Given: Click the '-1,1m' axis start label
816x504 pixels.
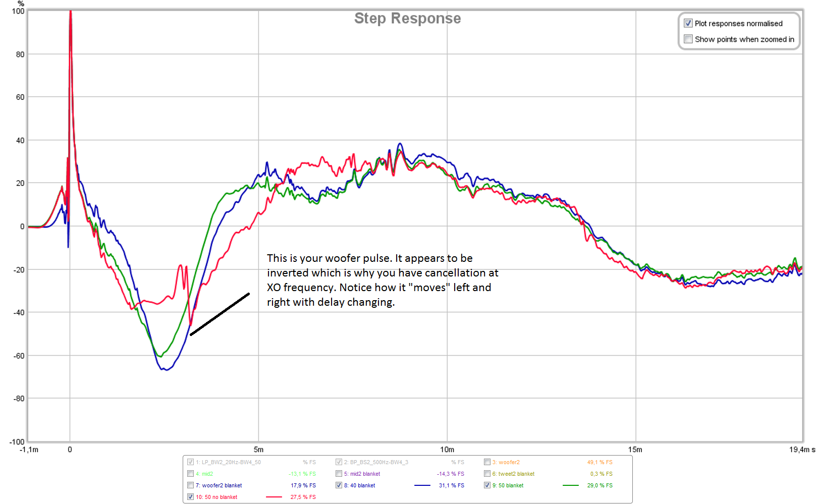Looking at the screenshot, I should coord(29,450).
